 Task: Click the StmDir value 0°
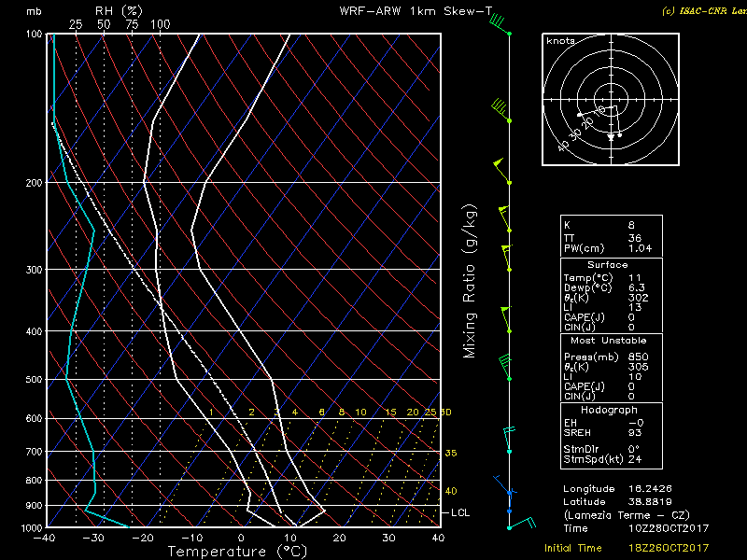pyautogui.click(x=633, y=449)
